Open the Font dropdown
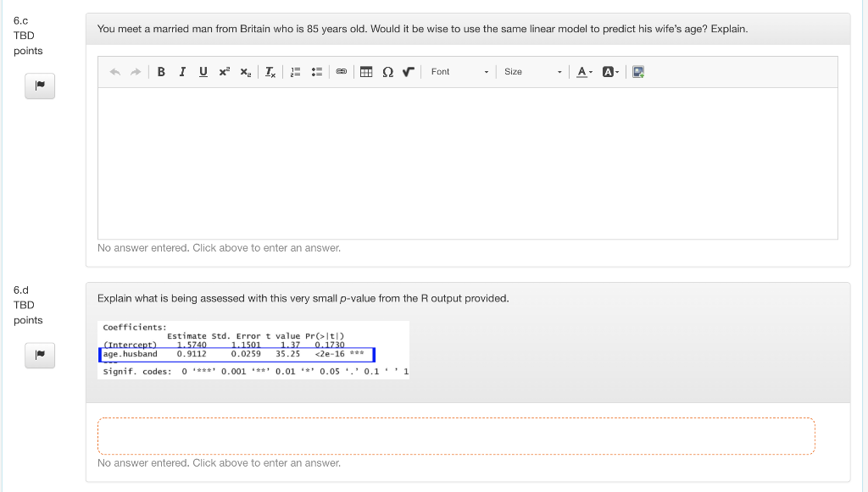This screenshot has width=868, height=492. 459,72
